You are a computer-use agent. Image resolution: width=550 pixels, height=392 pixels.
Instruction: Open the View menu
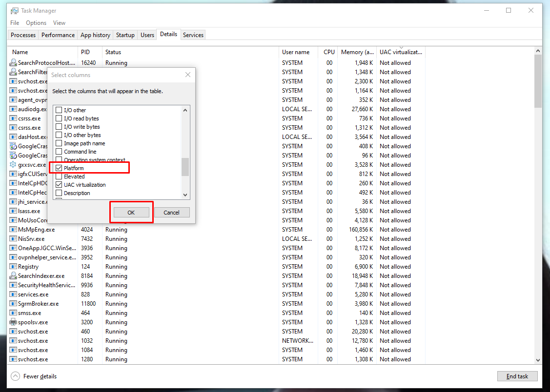pos(59,23)
